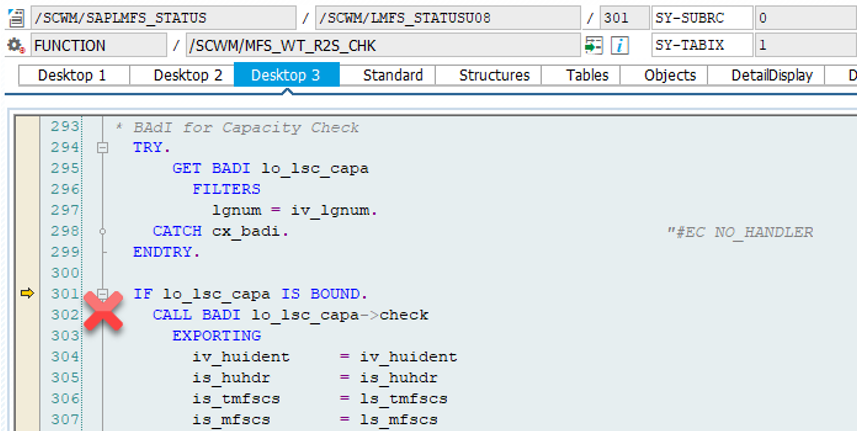Click the '#EC NO_HANDLER' comment

point(740,232)
